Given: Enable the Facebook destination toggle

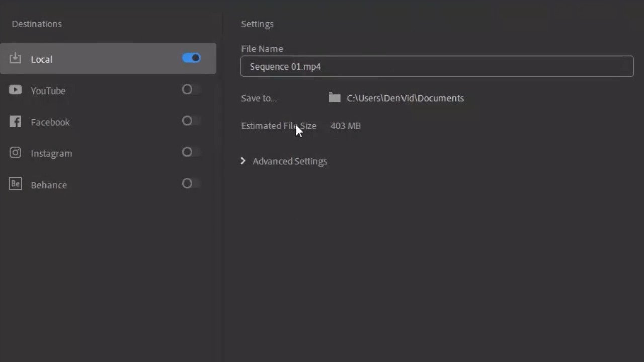Looking at the screenshot, I should click(191, 121).
